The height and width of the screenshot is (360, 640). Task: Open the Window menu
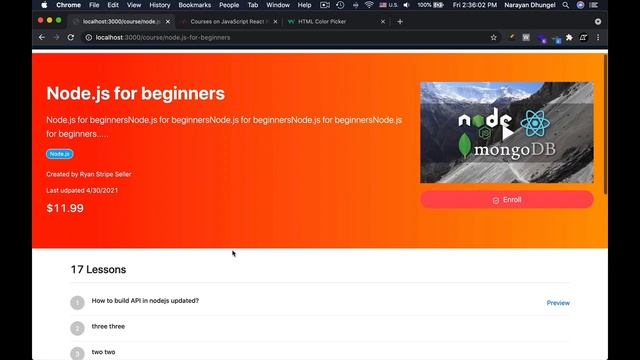point(278,5)
